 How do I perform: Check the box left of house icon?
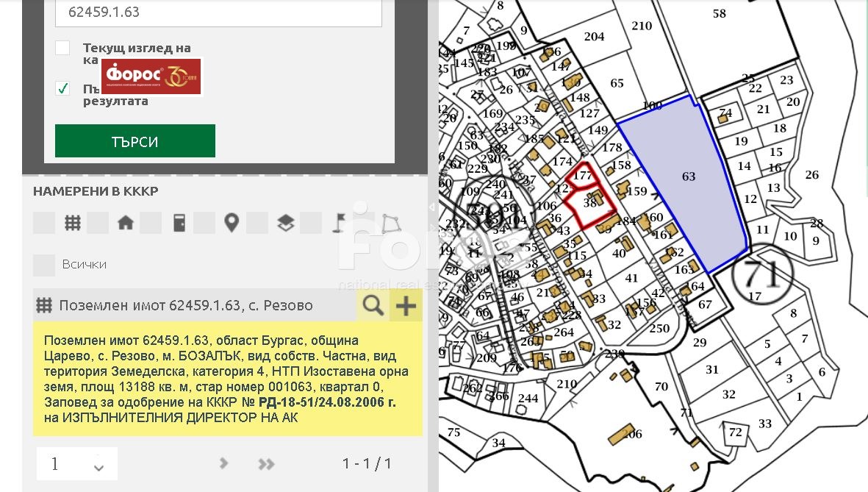pyautogui.click(x=98, y=223)
